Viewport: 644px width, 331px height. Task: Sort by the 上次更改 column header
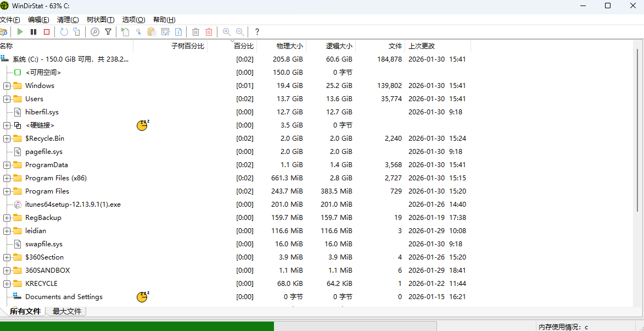point(421,46)
